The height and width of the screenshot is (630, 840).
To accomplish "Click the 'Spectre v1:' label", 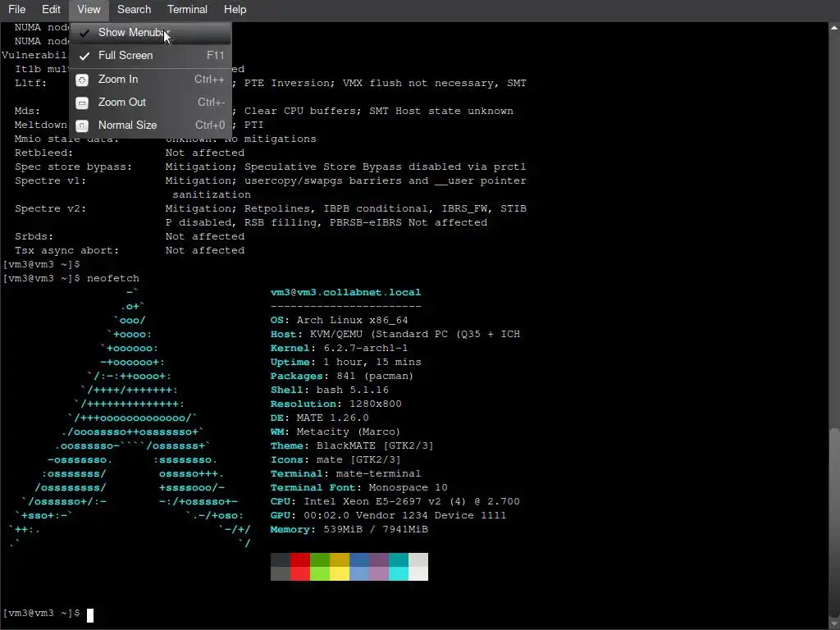I will 50,181.
